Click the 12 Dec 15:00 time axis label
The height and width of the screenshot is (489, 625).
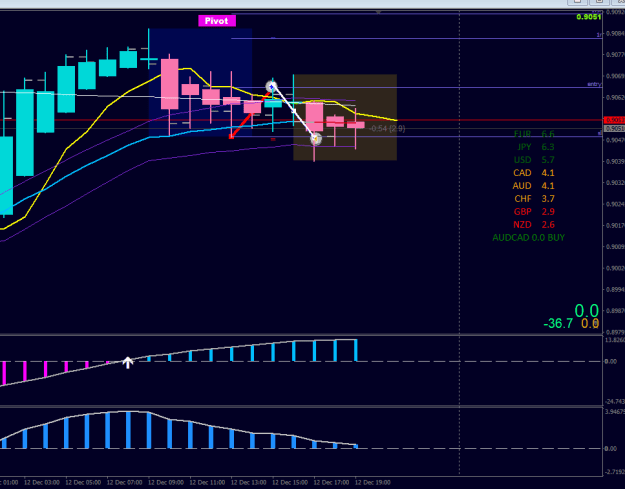(x=290, y=482)
